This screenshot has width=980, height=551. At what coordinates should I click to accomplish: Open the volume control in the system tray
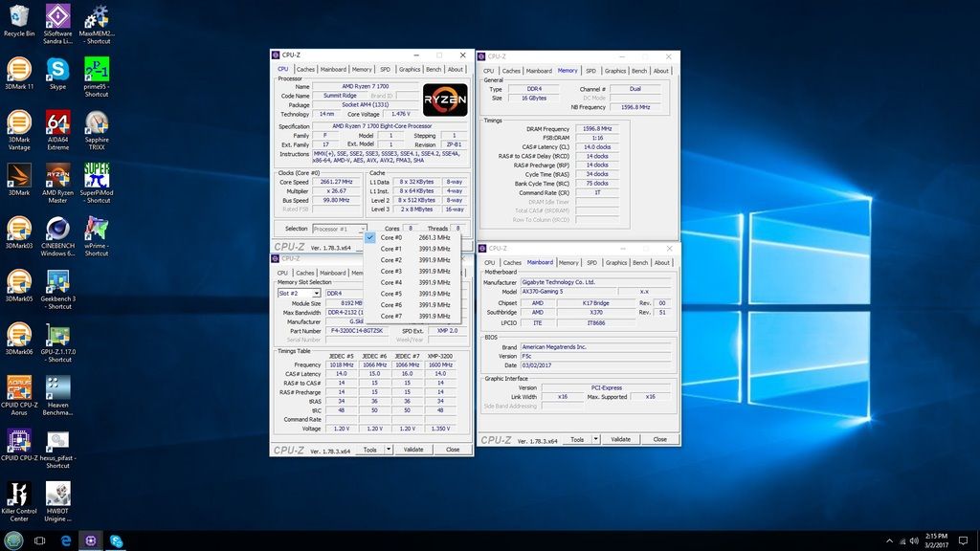pos(914,541)
